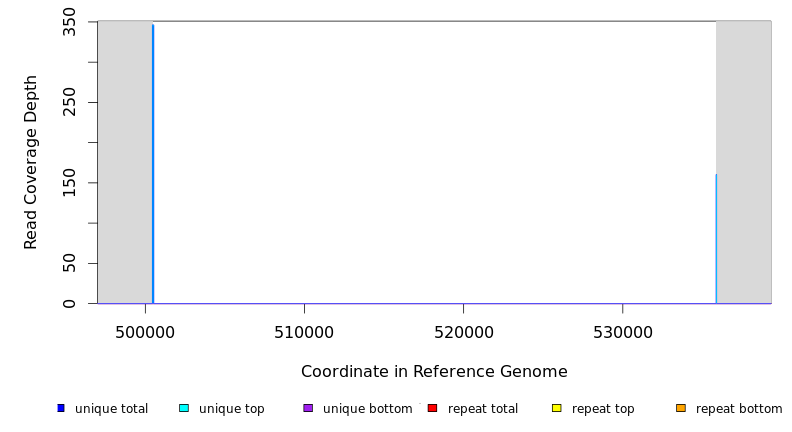Click the cyan coverage spike near 536000
Image resolution: width=792 pixels, height=432 pixels.
tap(716, 240)
